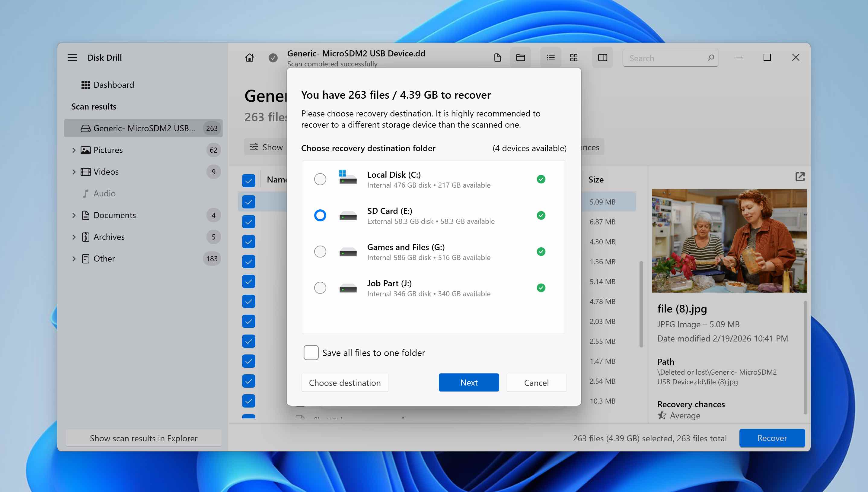Select Local Disk (C:) as recovery destination
This screenshot has width=868, height=492.
(x=320, y=179)
